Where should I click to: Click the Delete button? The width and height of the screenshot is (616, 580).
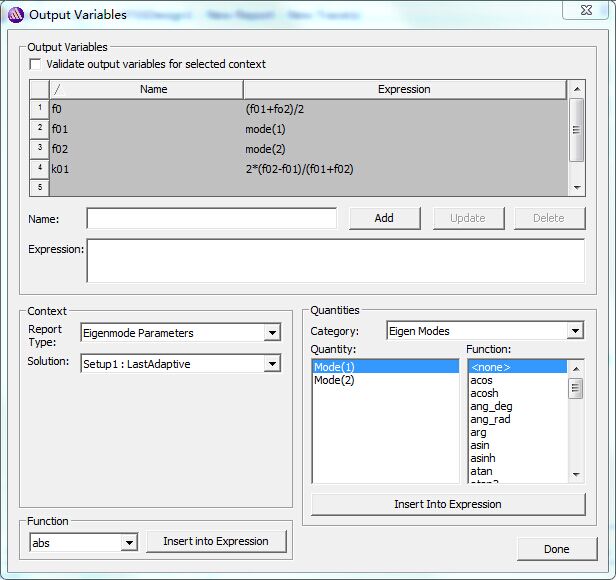[549, 218]
